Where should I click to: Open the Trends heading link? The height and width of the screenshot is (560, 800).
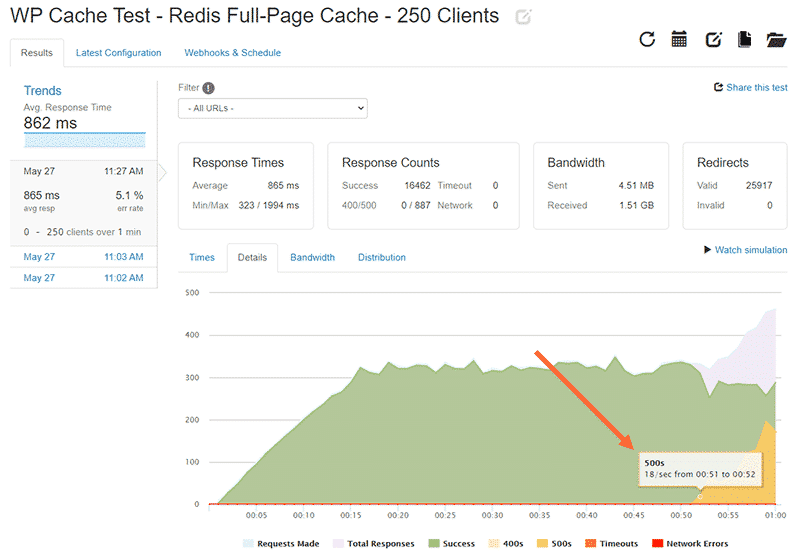pyautogui.click(x=42, y=90)
